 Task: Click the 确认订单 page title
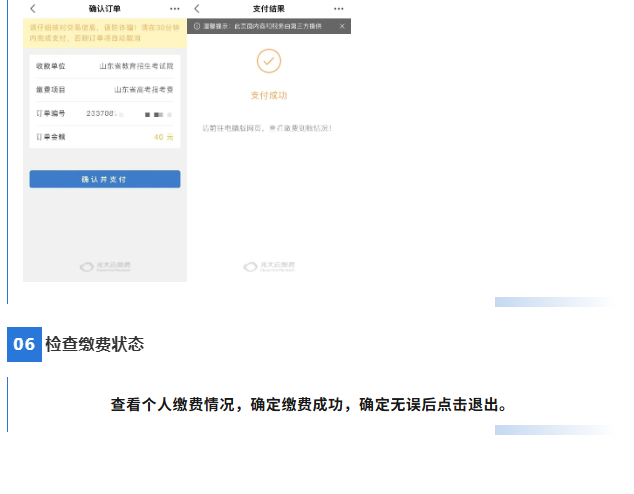click(105, 9)
